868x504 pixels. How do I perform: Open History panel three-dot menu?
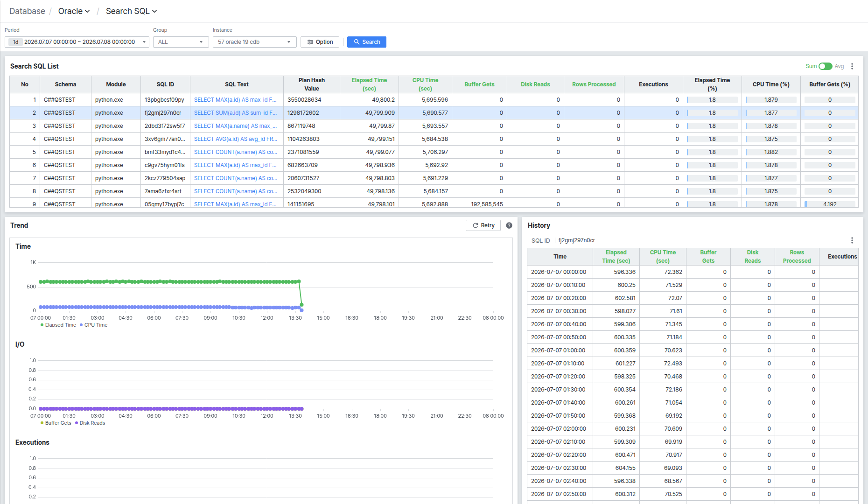(852, 240)
